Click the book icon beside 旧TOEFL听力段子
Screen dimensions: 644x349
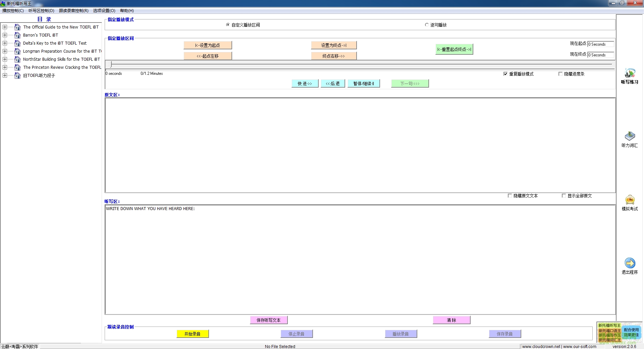(x=17, y=76)
